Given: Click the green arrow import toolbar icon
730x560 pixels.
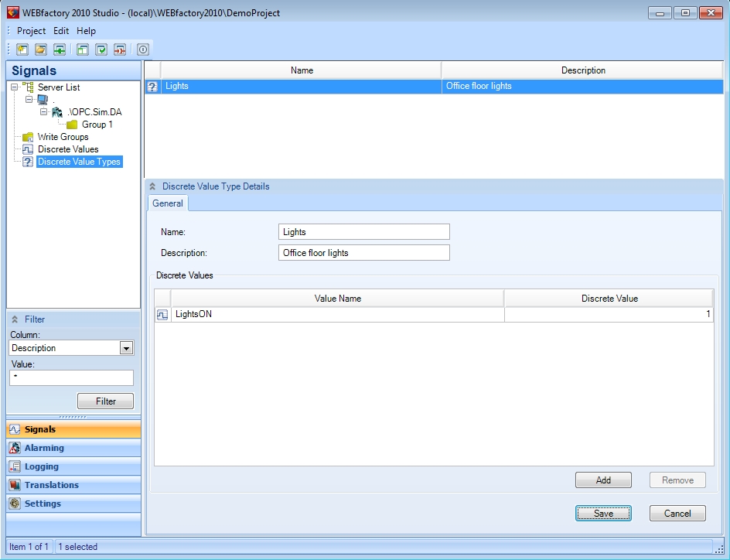Looking at the screenshot, I should 60,50.
